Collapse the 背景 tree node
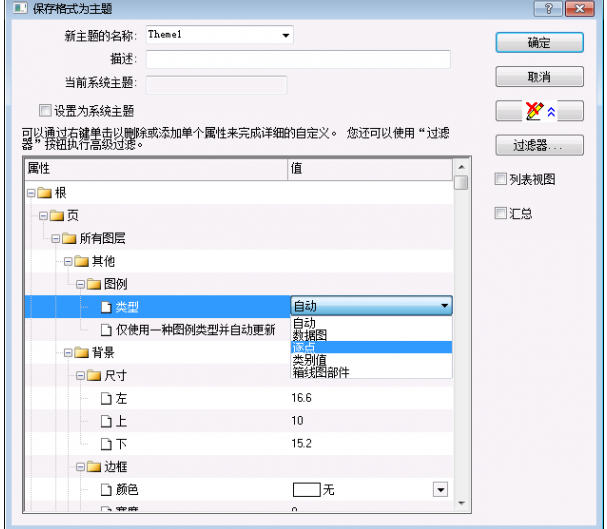Screen dimensions: 607x529 pos(68,353)
